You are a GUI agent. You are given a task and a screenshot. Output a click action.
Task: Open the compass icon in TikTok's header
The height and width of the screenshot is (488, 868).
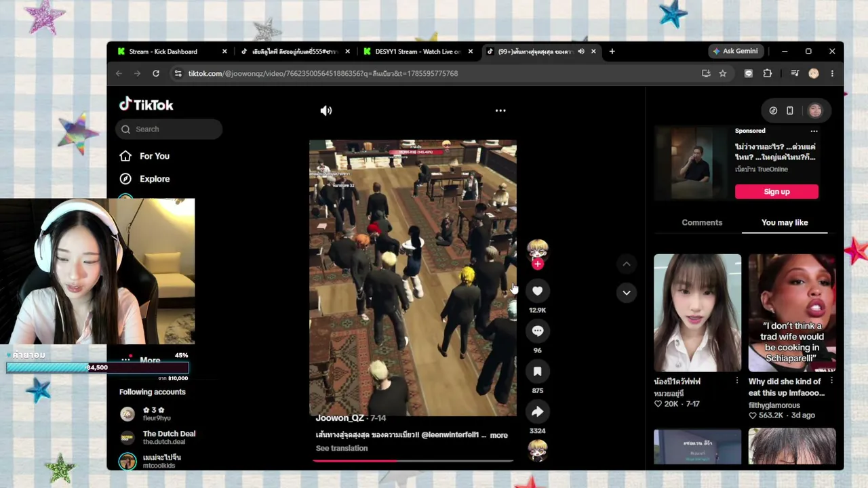pyautogui.click(x=773, y=110)
